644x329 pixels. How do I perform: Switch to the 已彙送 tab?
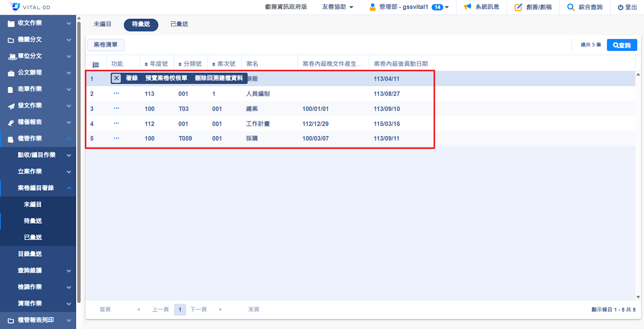tap(179, 24)
